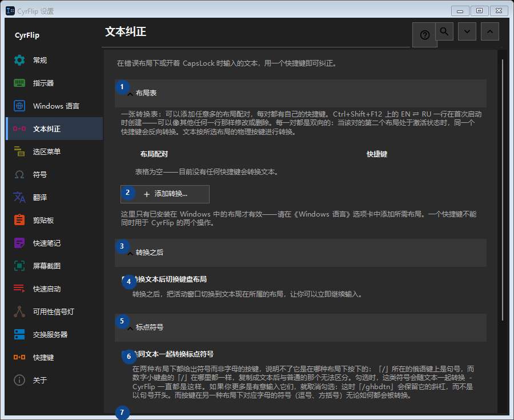Open the 符号 page
The height and width of the screenshot is (420, 514).
[x=54, y=174]
